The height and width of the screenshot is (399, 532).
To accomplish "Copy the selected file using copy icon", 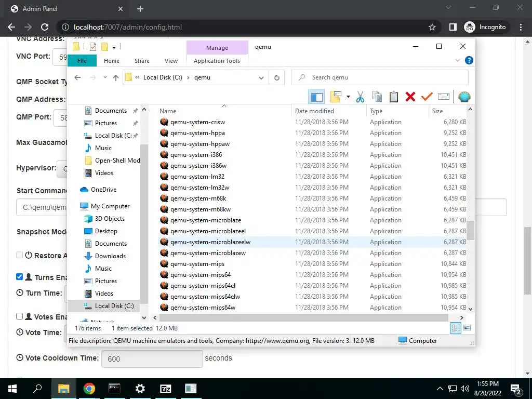I will point(377,97).
